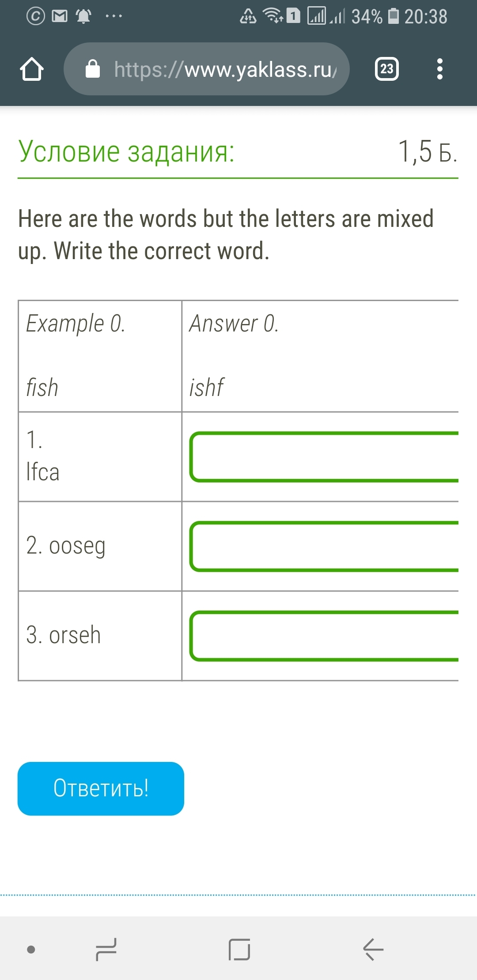Focus the answer field for orseh
The image size is (477, 980).
(x=324, y=636)
